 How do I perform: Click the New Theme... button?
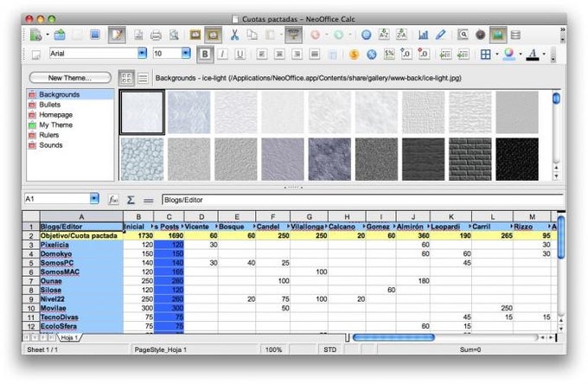70,78
